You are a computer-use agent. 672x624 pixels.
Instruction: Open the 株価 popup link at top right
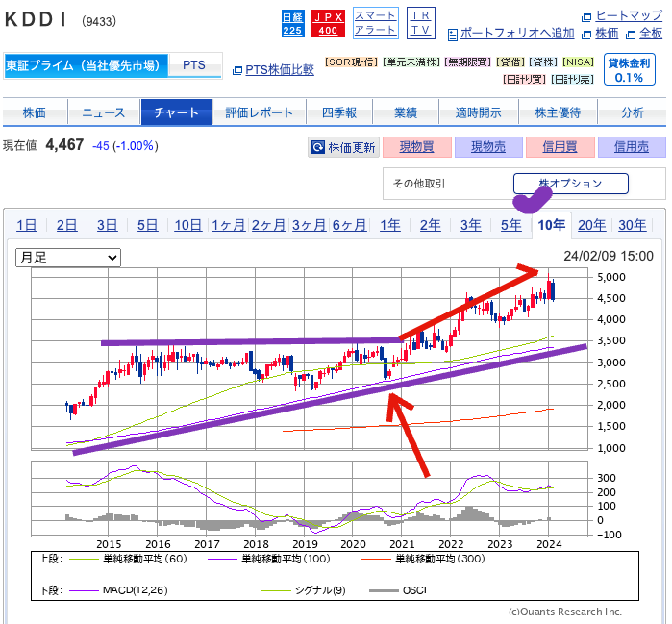point(607,34)
